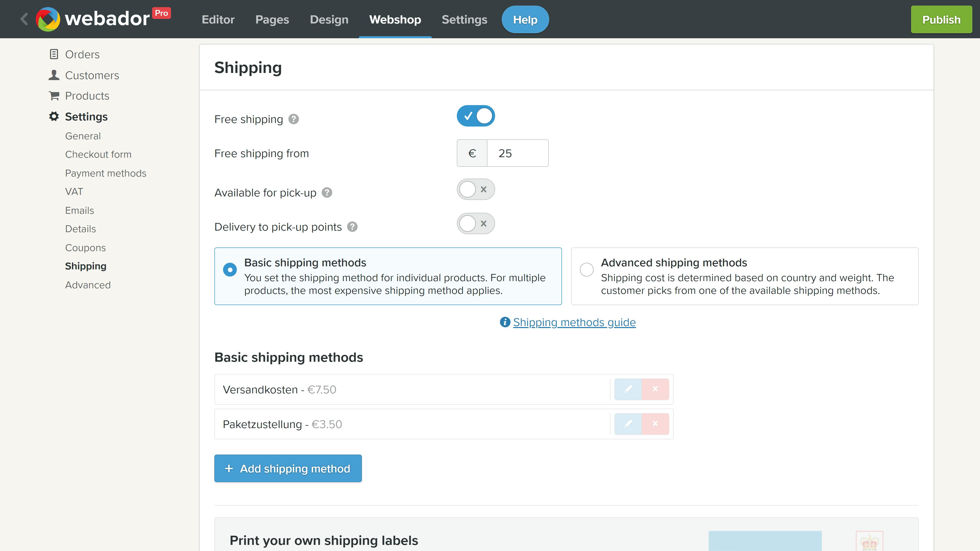
Task: Open Products via the cart icon
Action: (x=54, y=95)
